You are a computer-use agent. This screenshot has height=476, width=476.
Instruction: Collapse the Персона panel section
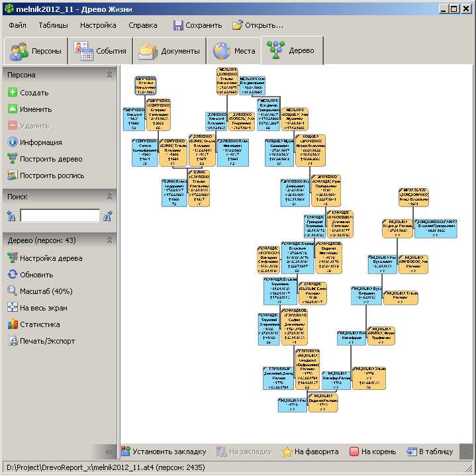coord(109,75)
